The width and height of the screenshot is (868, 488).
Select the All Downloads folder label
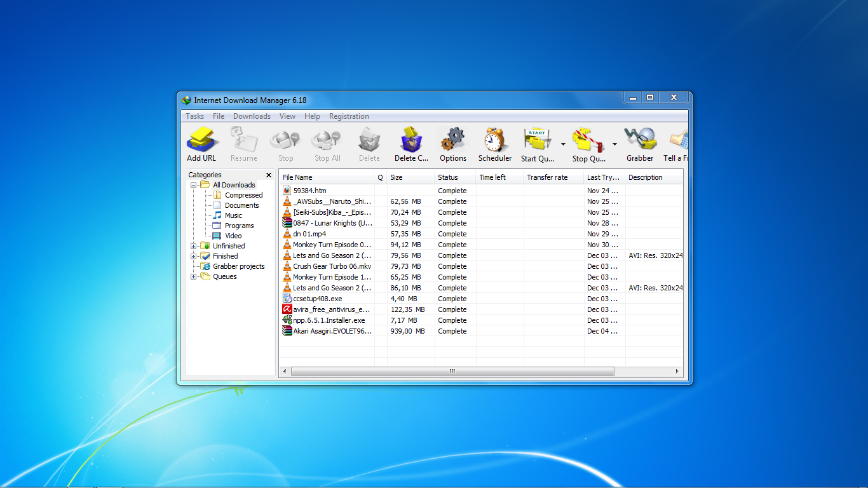click(234, 185)
